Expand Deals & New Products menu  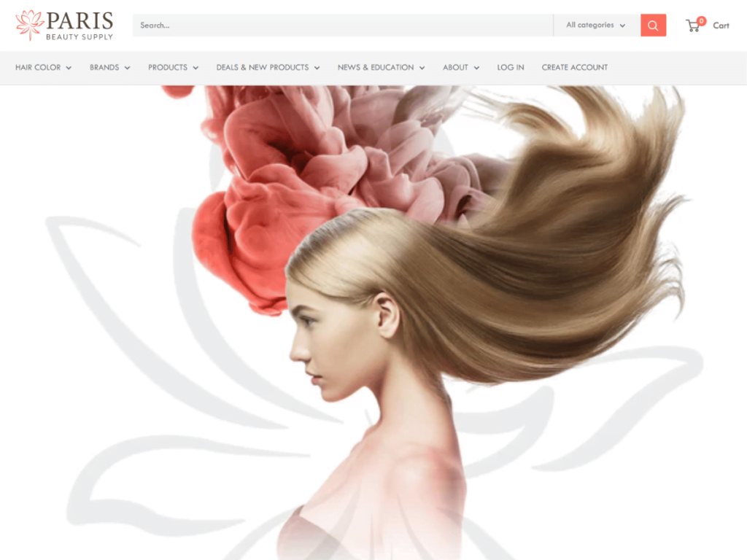[x=268, y=68]
